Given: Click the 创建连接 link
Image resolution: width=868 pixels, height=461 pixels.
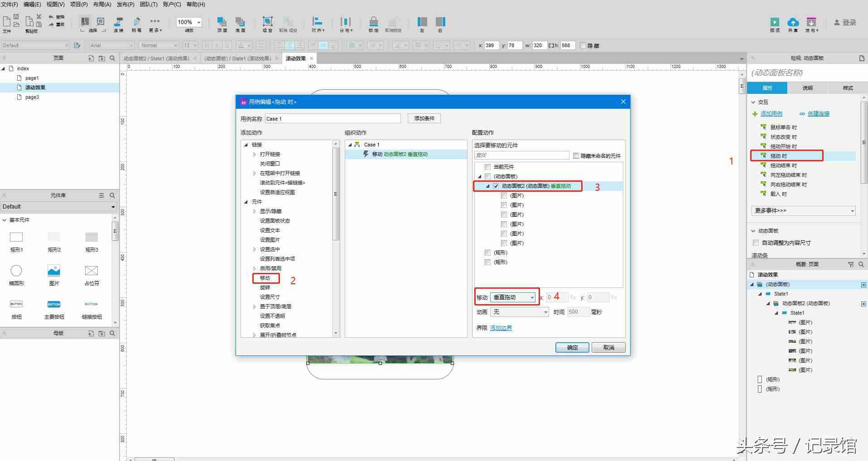Looking at the screenshot, I should point(818,114).
